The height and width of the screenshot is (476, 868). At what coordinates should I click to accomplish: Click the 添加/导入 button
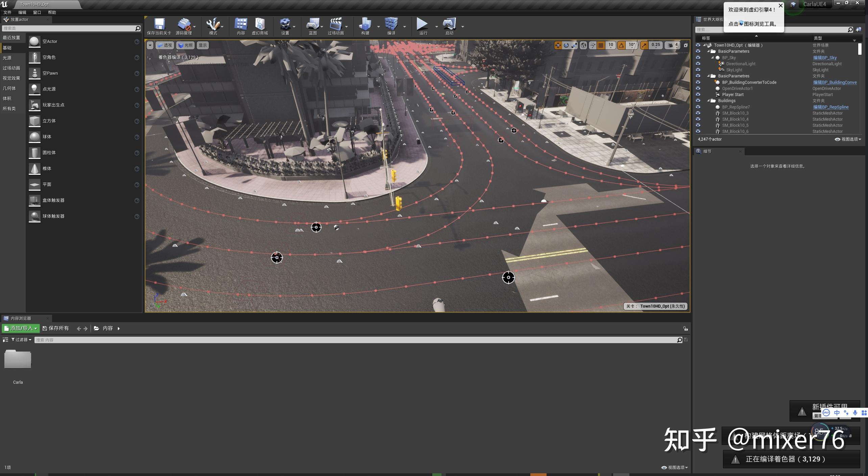pyautogui.click(x=21, y=328)
